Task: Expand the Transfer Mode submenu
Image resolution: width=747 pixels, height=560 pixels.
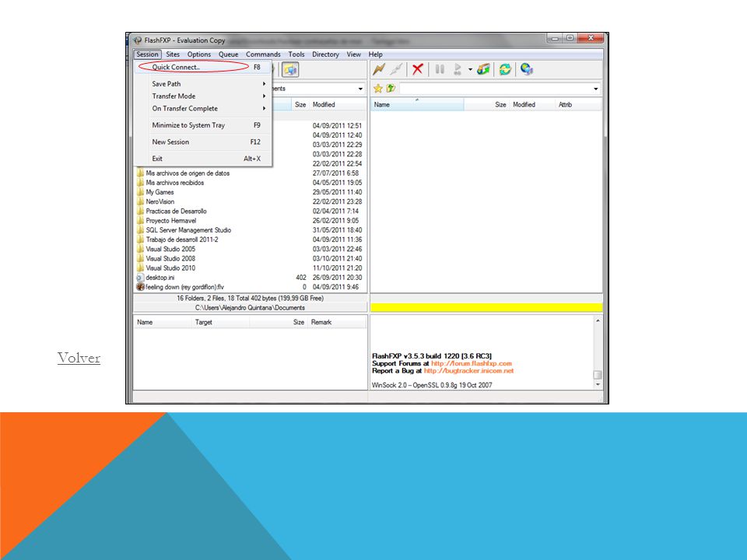Action: (203, 96)
